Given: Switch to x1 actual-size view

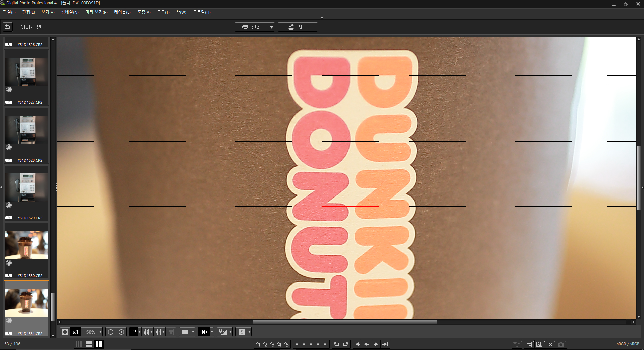Looking at the screenshot, I should click(x=76, y=332).
